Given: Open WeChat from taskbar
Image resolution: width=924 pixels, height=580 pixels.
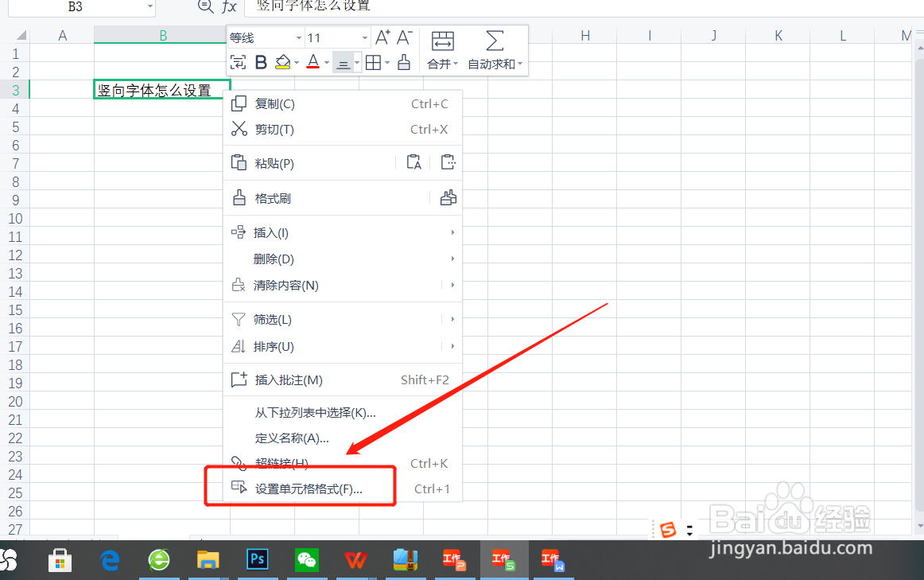Looking at the screenshot, I should [x=306, y=559].
